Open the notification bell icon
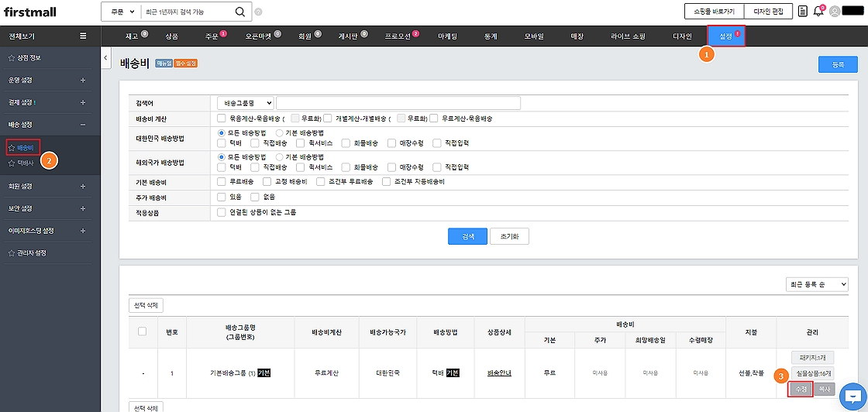Viewport: 868px width, 412px height. pyautogui.click(x=818, y=12)
